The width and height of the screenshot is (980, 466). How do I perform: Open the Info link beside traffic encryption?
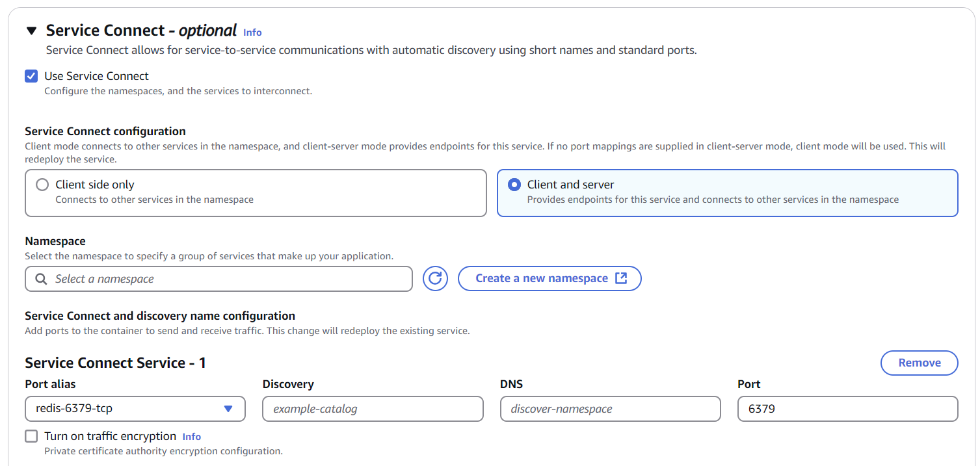[192, 437]
